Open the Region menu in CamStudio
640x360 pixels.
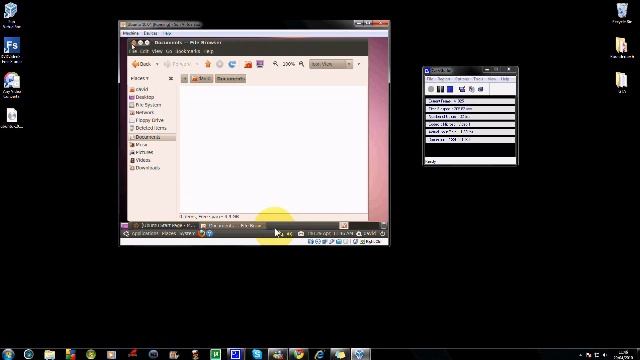pyautogui.click(x=444, y=79)
